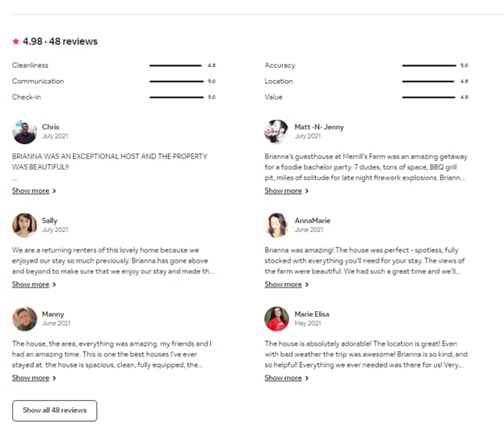Viewport: 504px width, 442px height.
Task: View Marie Elisa's profile picture
Action: click(277, 318)
